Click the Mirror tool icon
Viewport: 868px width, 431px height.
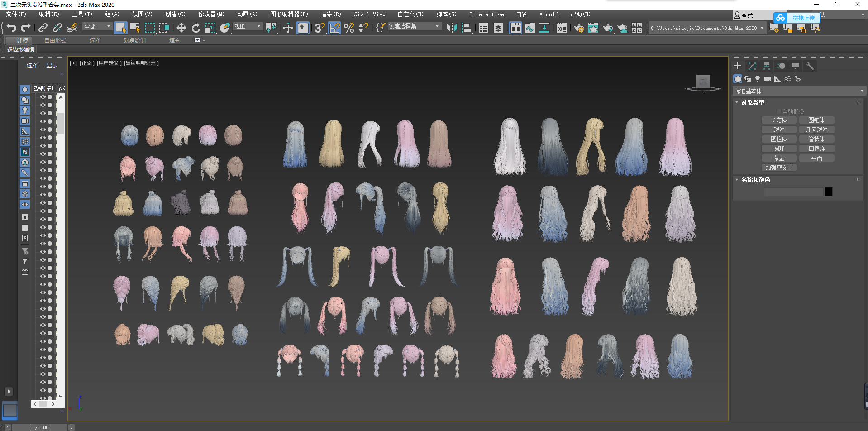tap(451, 28)
